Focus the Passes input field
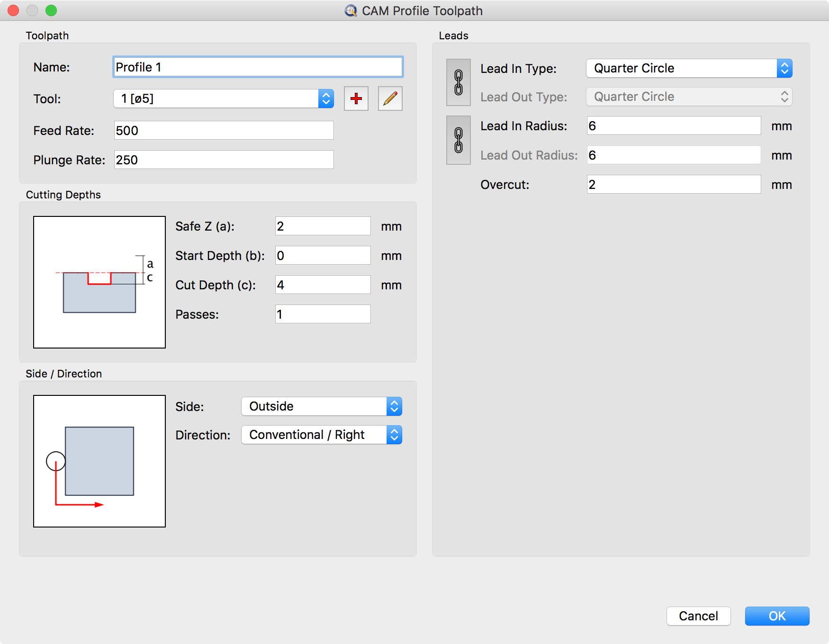 323,314
